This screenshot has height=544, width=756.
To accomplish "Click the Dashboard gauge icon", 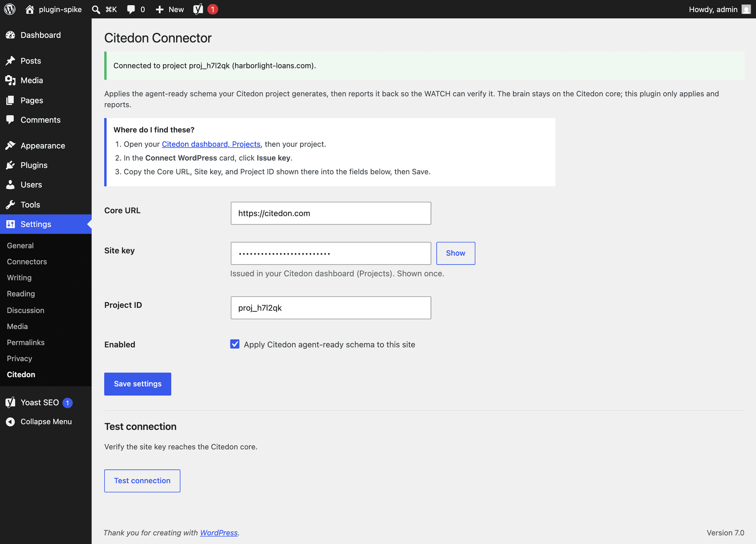I will click(x=10, y=35).
